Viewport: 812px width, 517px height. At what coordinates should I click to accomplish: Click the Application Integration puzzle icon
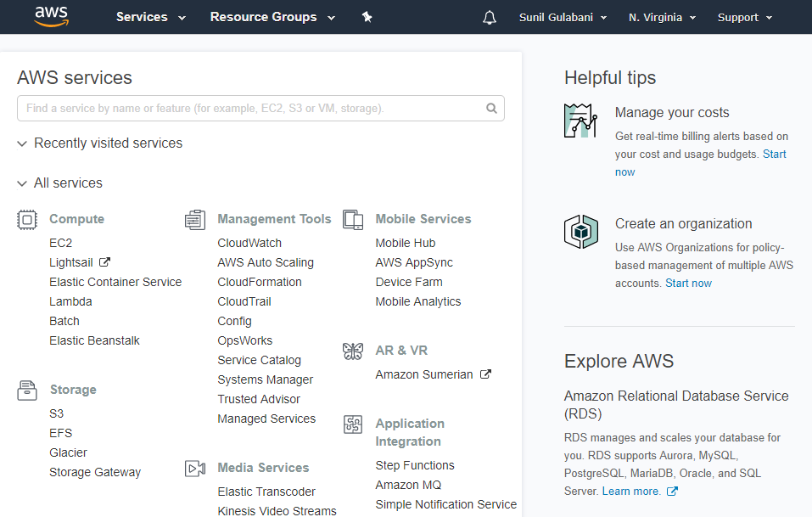353,424
